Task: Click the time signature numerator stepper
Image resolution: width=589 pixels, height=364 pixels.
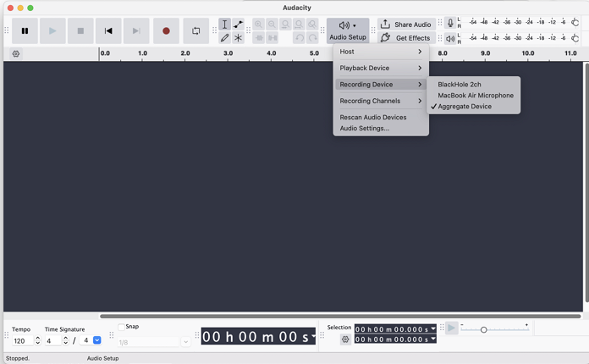Action: pos(66,340)
